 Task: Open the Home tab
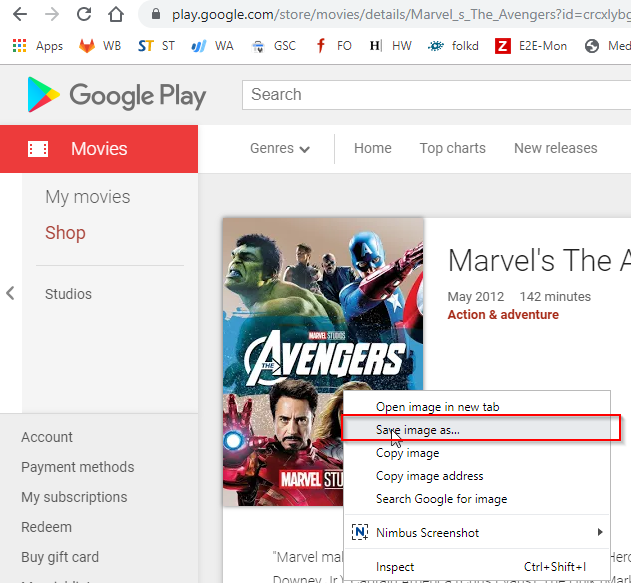click(x=373, y=148)
